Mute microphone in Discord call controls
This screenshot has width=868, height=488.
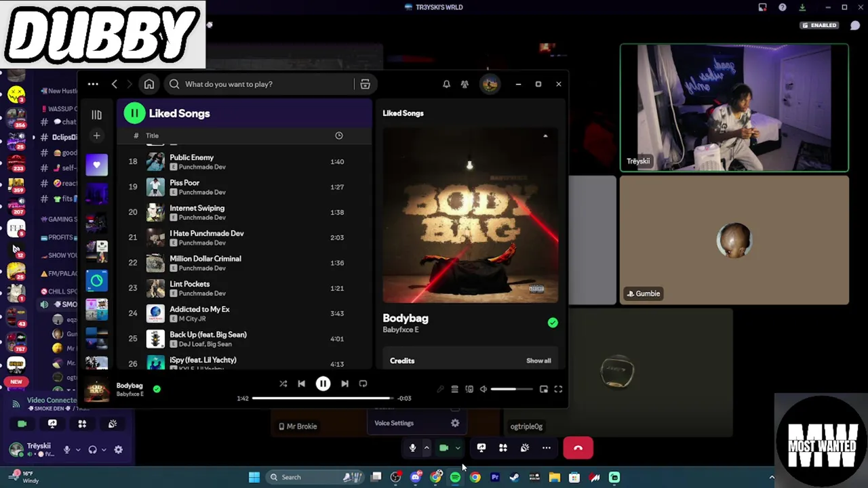click(412, 448)
